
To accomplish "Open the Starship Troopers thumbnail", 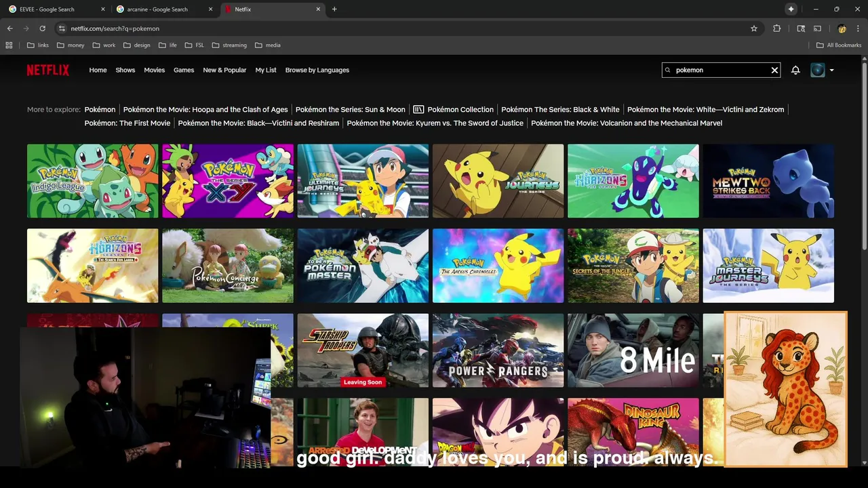I will click(x=363, y=350).
